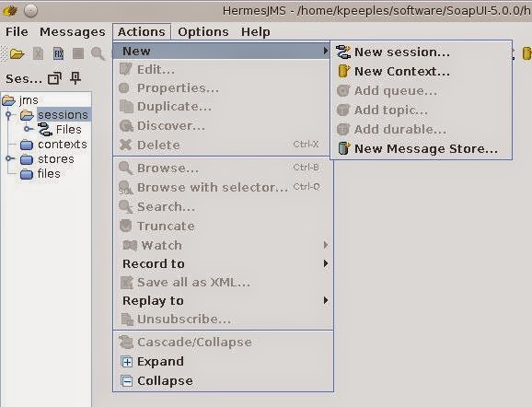Click the XML document toolbar icon
The image size is (532, 407).
click(38, 53)
